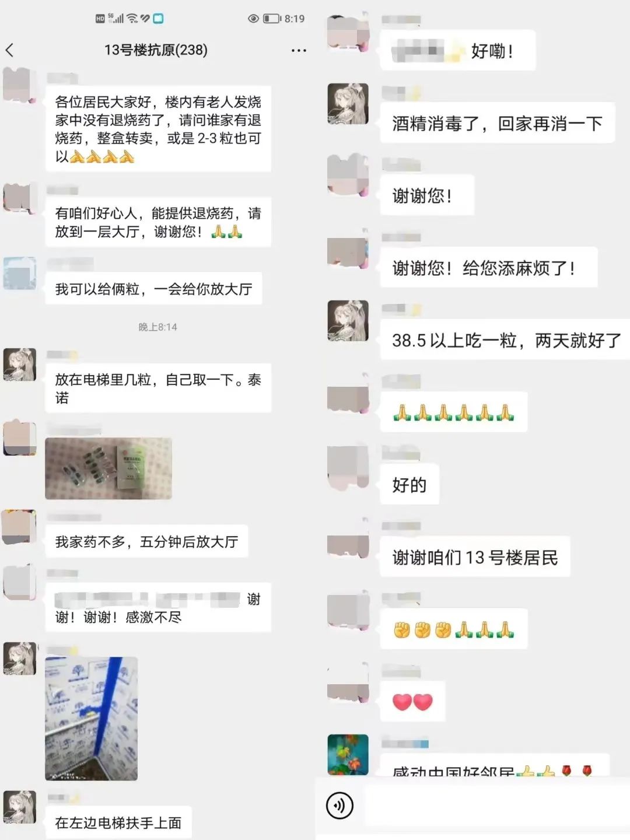Select the message 38.5以上吃一粒，两天就好了

coord(506,340)
